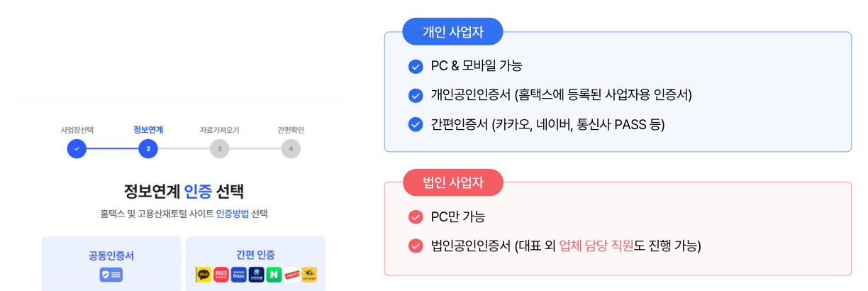Viewport: 868px width, 291px height.
Task: Choose the 간편 인증 option card
Action: click(x=255, y=264)
